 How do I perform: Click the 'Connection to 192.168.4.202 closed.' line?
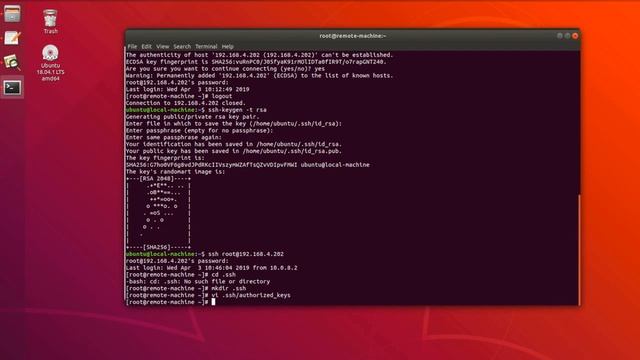point(186,103)
